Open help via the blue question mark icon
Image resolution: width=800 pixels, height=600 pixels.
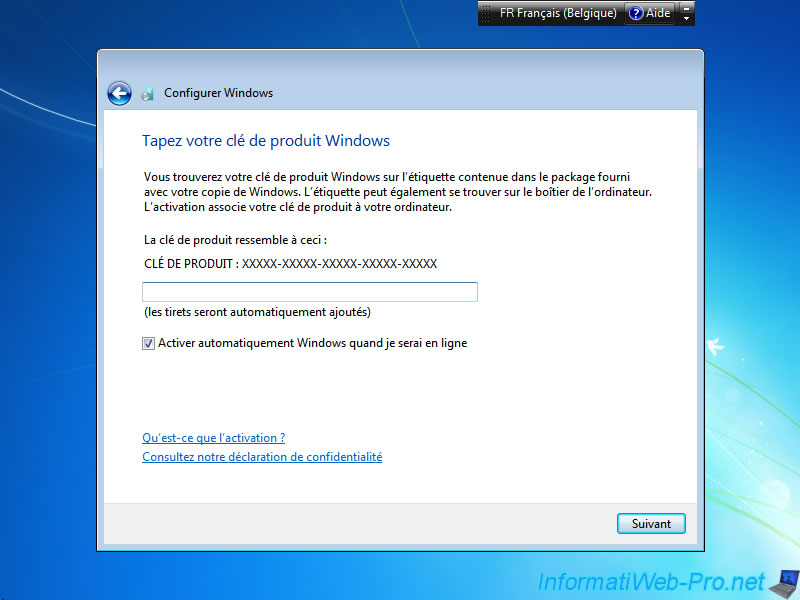634,13
